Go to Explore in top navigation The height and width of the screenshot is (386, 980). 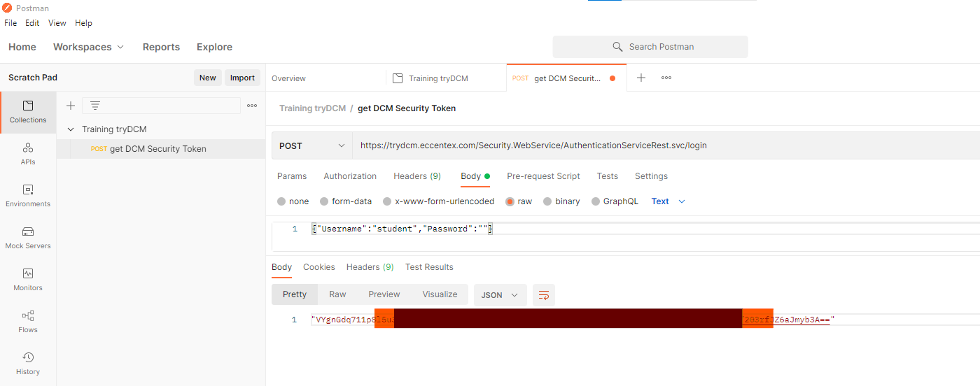pyautogui.click(x=214, y=47)
